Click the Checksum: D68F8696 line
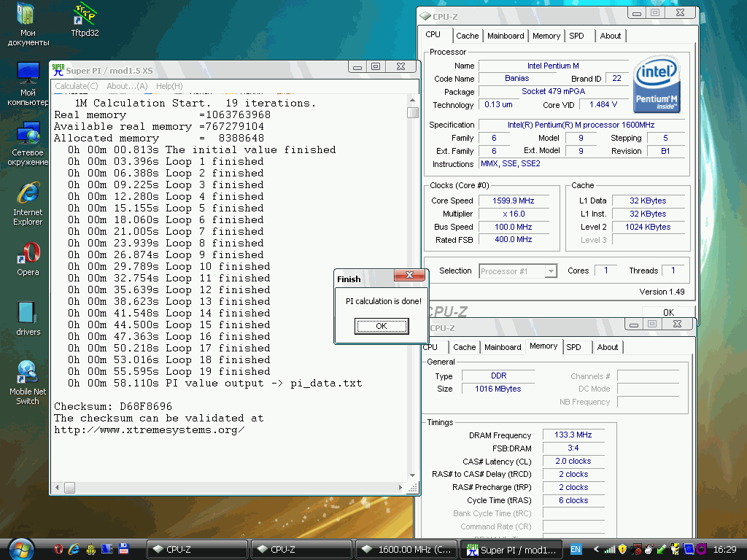This screenshot has width=747, height=560. point(113,406)
